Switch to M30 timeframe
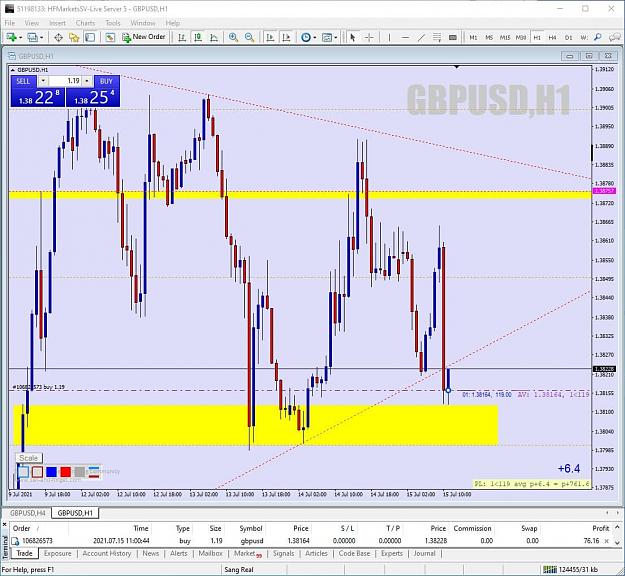Image resolution: width=625 pixels, height=576 pixels. coord(521,37)
